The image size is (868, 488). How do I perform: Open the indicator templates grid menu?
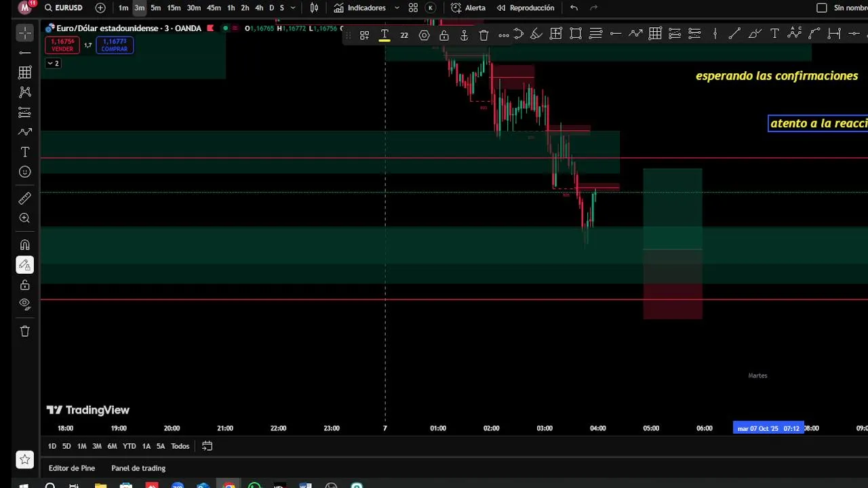(x=413, y=7)
